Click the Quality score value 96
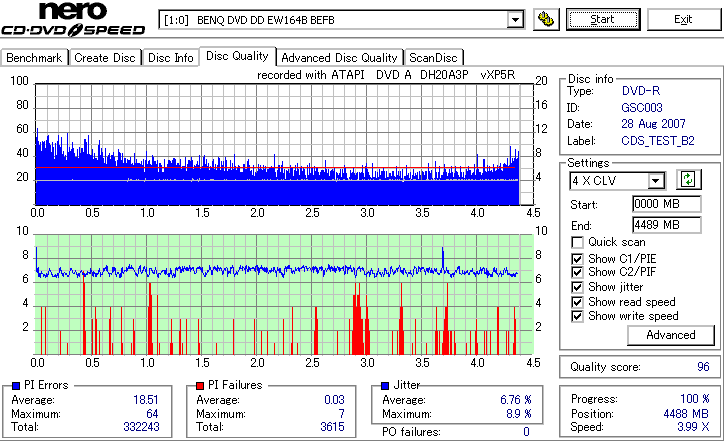This screenshot has height=441, width=724. coord(703,367)
